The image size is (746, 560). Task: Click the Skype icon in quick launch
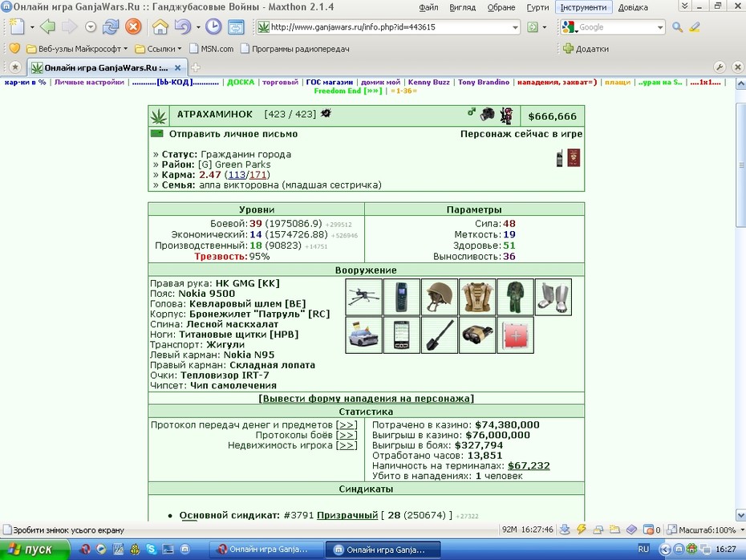pyautogui.click(x=152, y=549)
